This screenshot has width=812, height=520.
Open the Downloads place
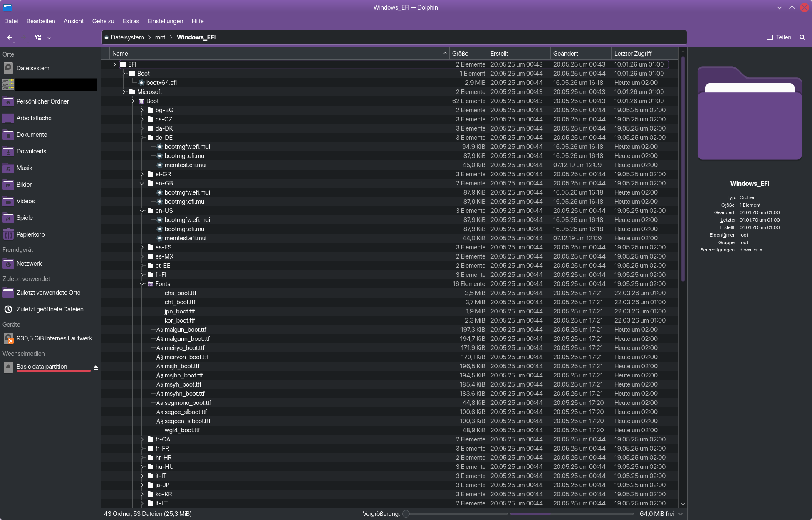pyautogui.click(x=50, y=151)
